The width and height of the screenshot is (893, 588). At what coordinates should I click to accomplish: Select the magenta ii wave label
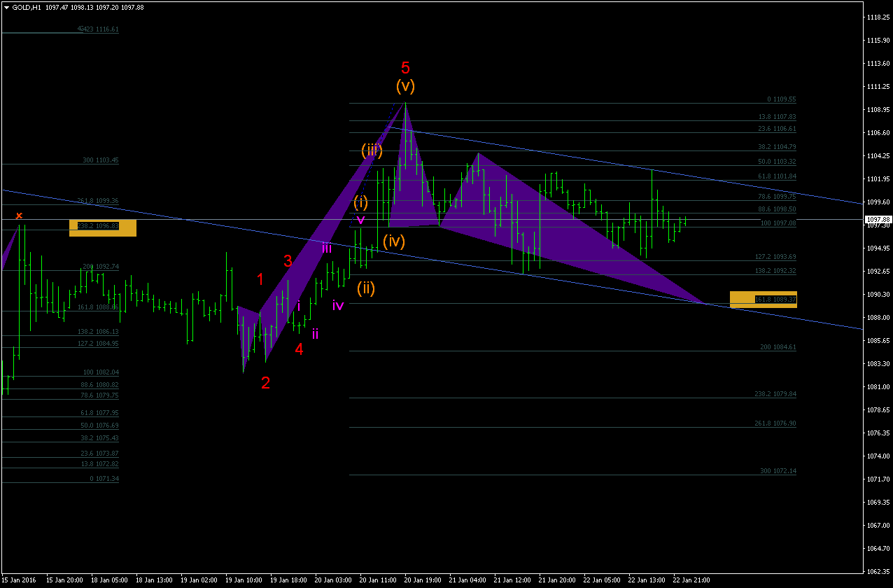(316, 334)
